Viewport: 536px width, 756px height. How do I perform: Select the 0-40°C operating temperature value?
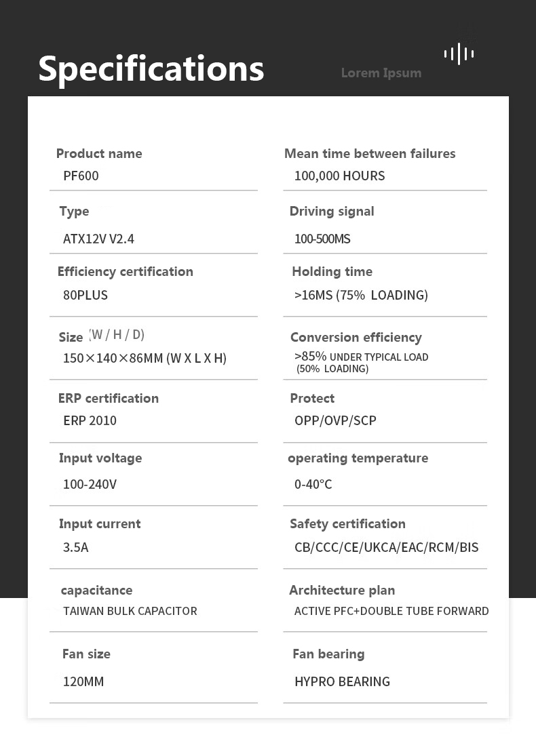[313, 484]
